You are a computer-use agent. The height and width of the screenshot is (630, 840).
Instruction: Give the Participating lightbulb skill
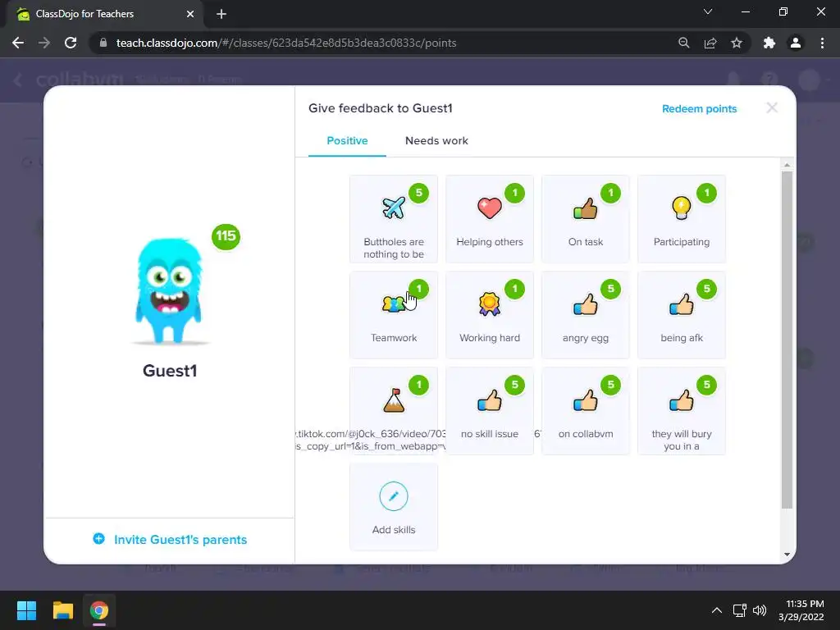pos(682,219)
